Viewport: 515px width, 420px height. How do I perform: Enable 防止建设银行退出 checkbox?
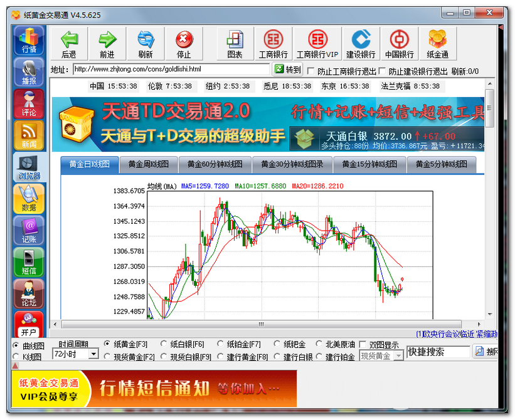click(382, 71)
